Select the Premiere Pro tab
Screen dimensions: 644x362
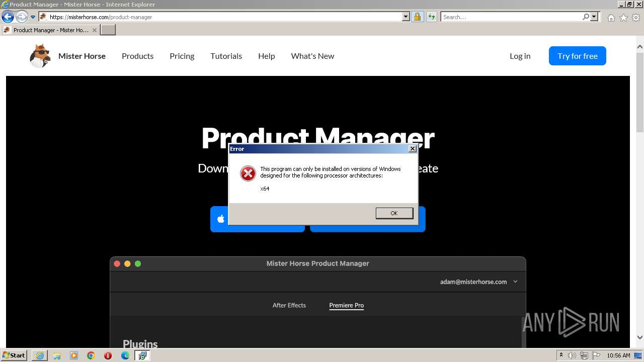(x=346, y=305)
